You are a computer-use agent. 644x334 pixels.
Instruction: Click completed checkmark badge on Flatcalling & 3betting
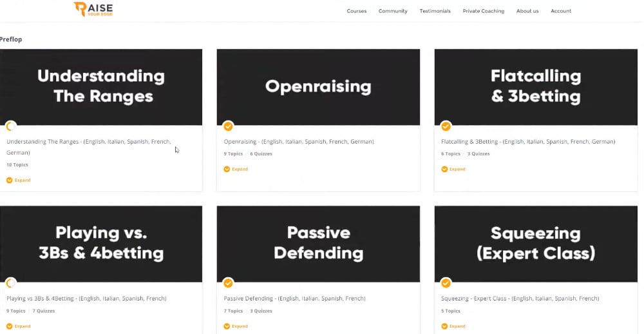[x=446, y=126]
